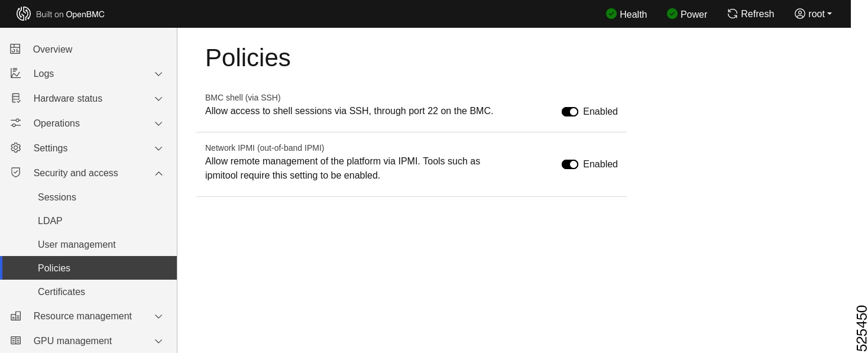Open the Sessions page
The width and height of the screenshot is (868, 353).
coord(57,197)
